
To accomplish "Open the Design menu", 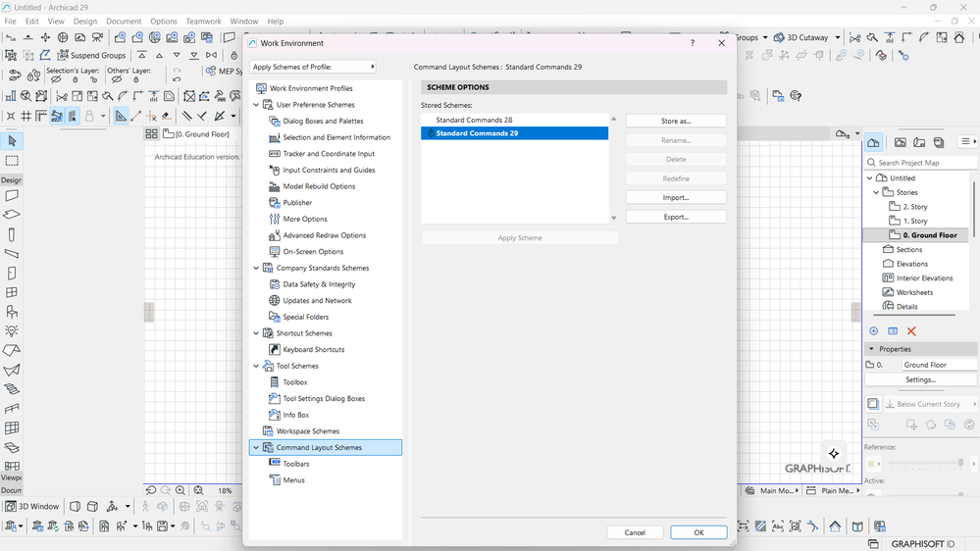I will (85, 22).
